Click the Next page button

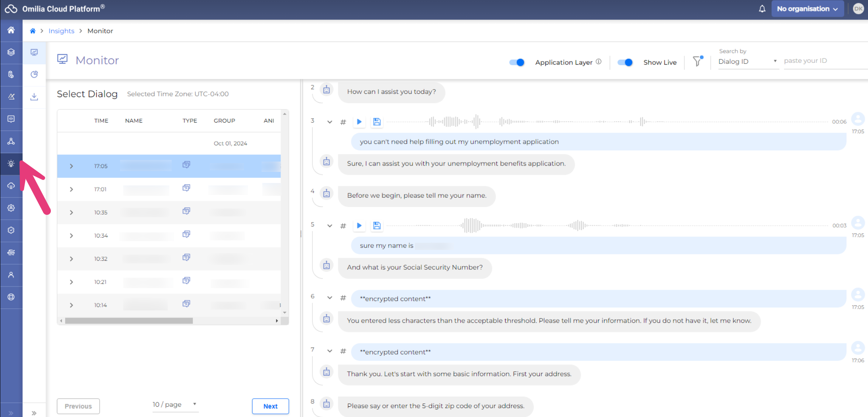pos(270,406)
